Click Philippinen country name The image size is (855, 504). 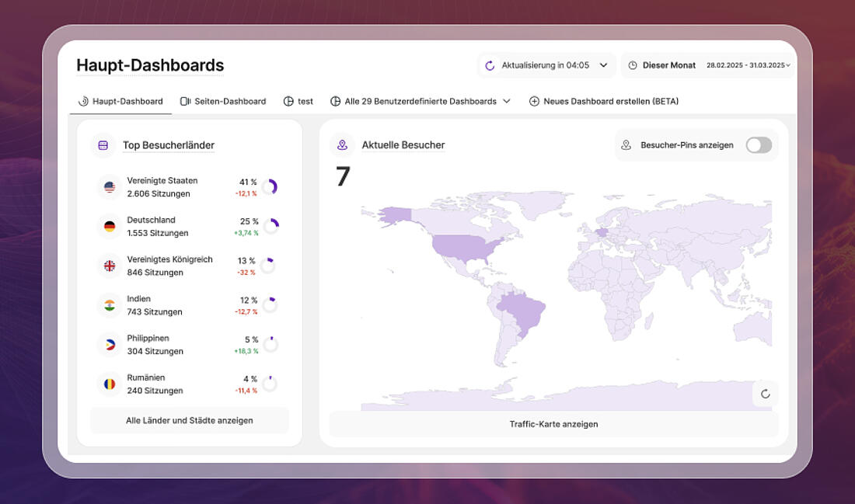click(x=148, y=339)
